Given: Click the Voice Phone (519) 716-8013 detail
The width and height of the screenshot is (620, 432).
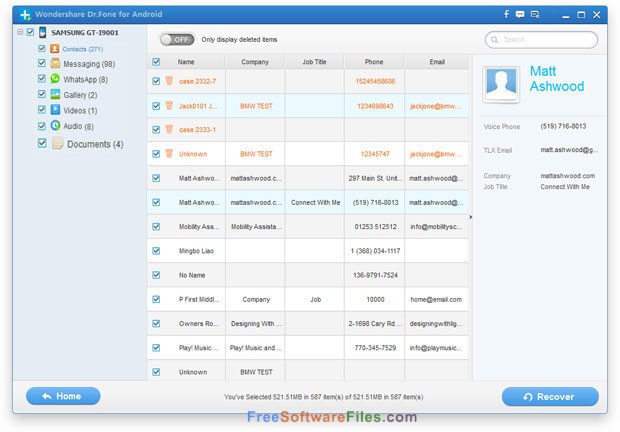Looking at the screenshot, I should pos(563,126).
